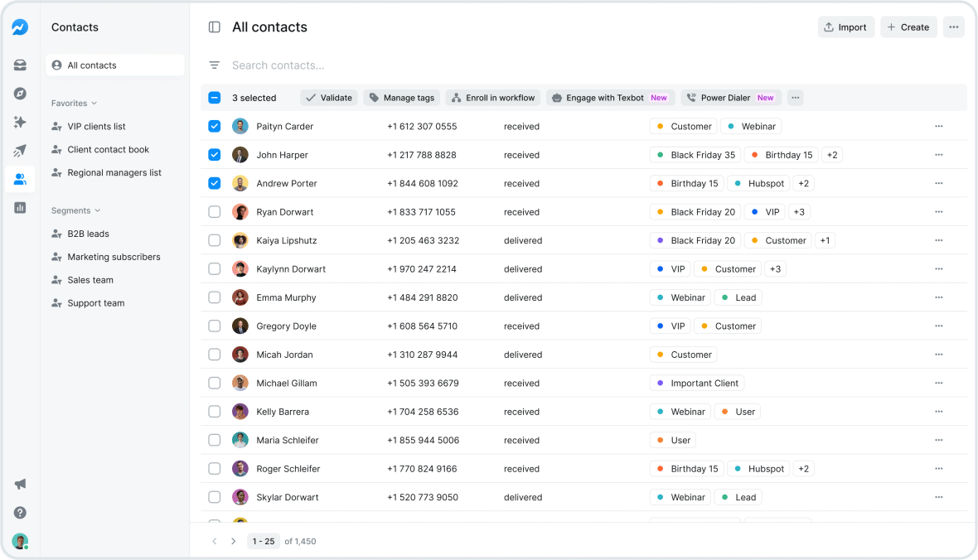Open the analytics bar chart icon

coord(20,207)
